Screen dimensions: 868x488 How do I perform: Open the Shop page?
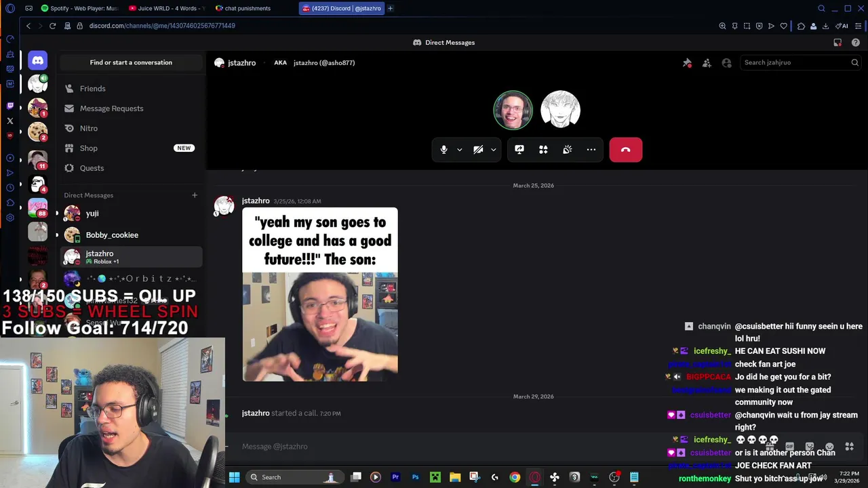tap(131, 148)
